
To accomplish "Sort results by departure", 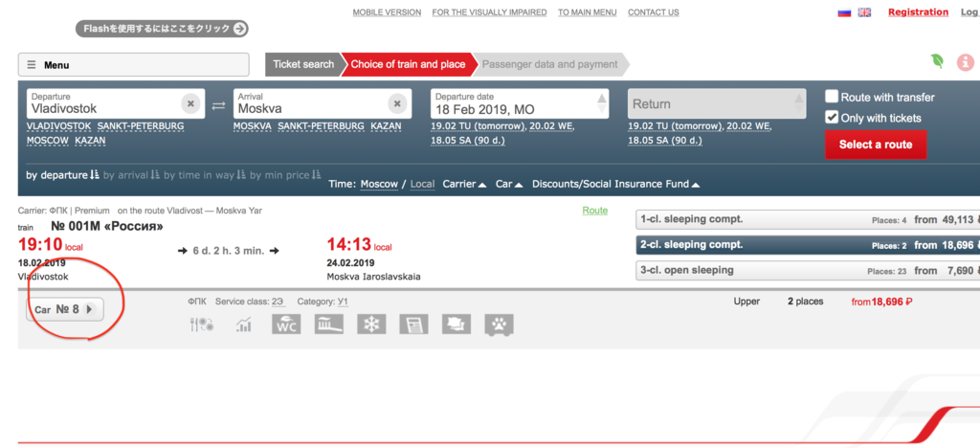I will coord(62,175).
